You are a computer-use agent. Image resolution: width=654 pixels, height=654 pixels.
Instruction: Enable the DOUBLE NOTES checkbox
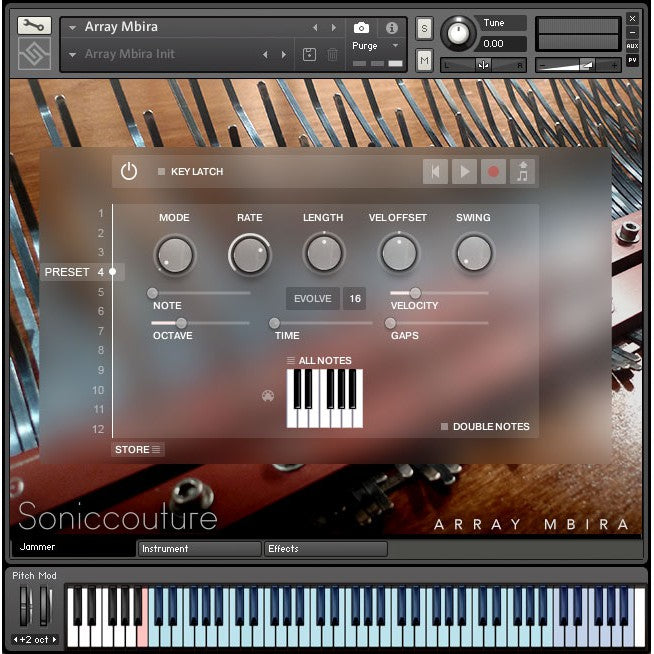click(x=444, y=426)
